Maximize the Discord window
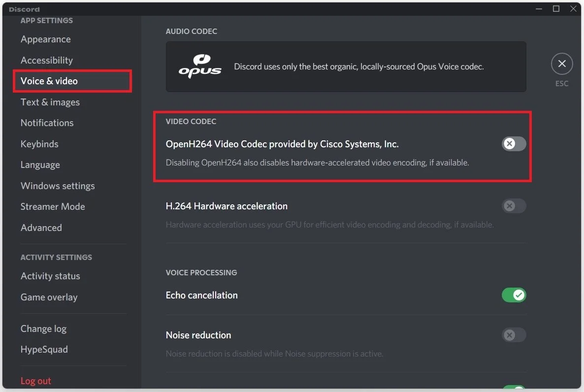 pyautogui.click(x=556, y=8)
